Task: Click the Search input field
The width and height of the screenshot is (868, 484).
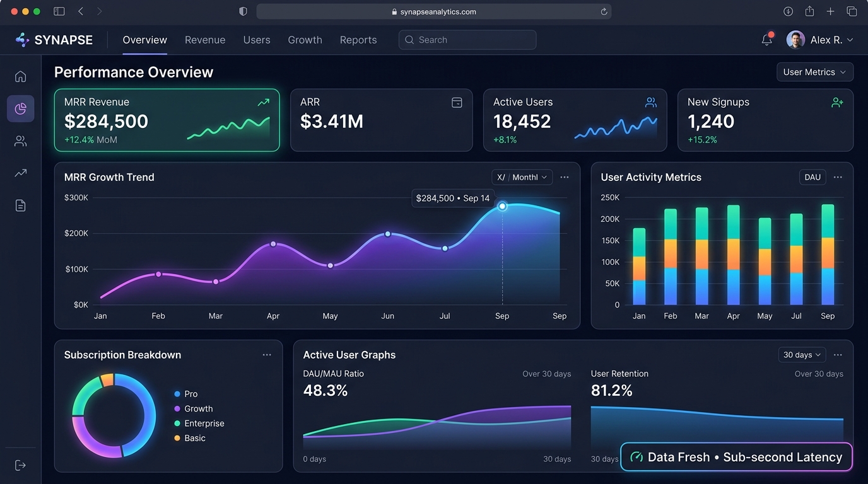Action: click(x=467, y=40)
